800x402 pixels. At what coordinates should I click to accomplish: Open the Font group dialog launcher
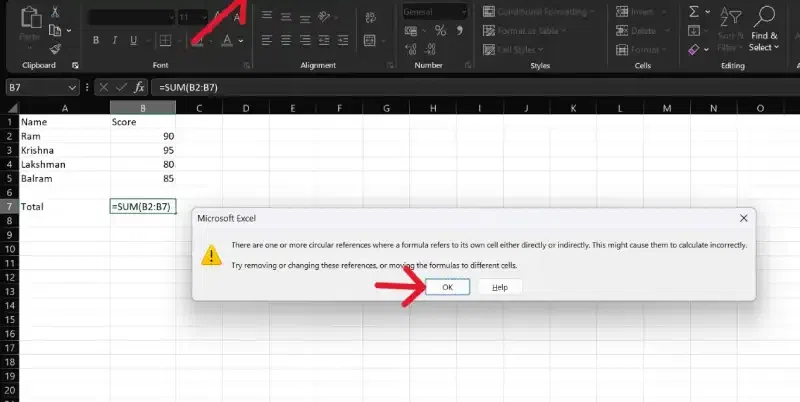coord(247,65)
